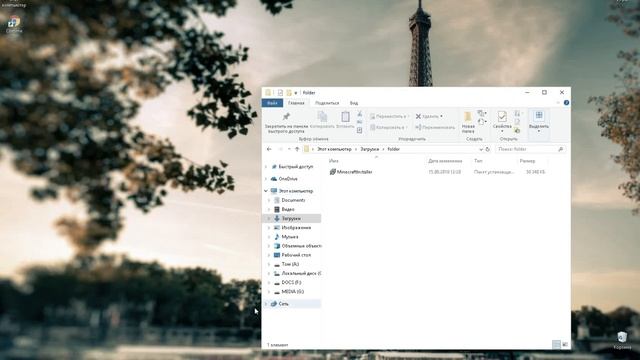This screenshot has height=360, width=640.
Task: Select Изображения in navigation pane
Action: pyautogui.click(x=296, y=228)
